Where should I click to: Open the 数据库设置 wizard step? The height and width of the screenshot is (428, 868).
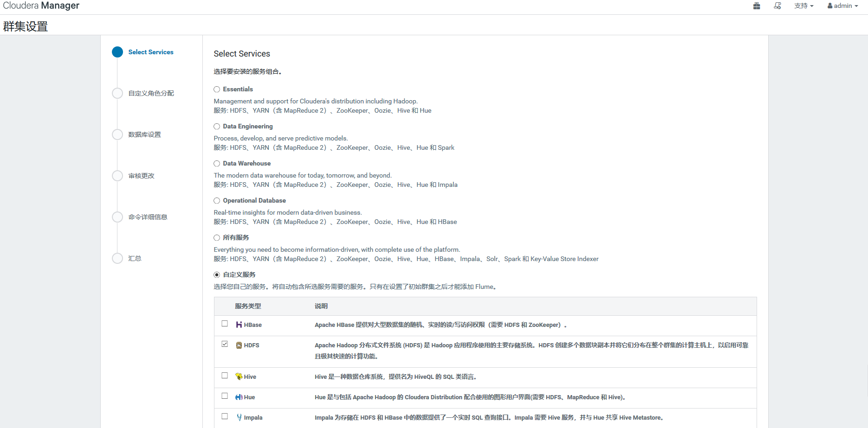(145, 134)
